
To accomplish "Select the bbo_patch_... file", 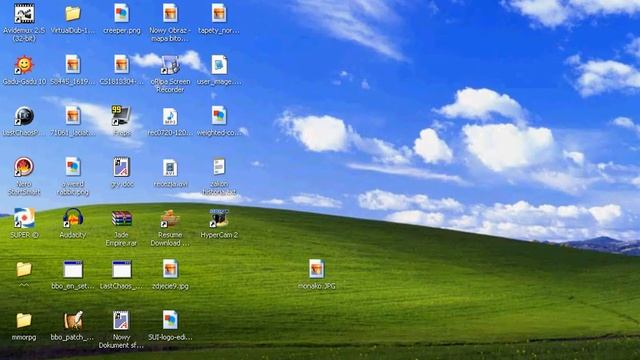I will (x=73, y=320).
